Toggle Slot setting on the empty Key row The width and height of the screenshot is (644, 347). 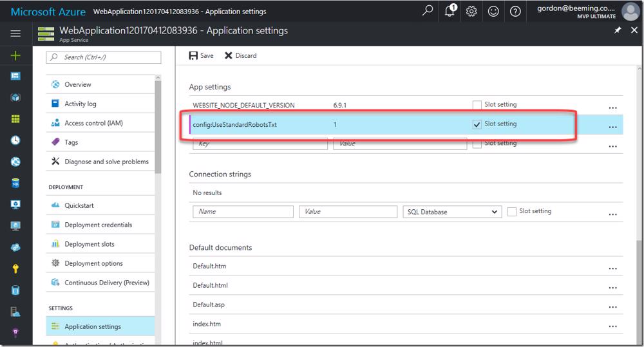coord(477,144)
